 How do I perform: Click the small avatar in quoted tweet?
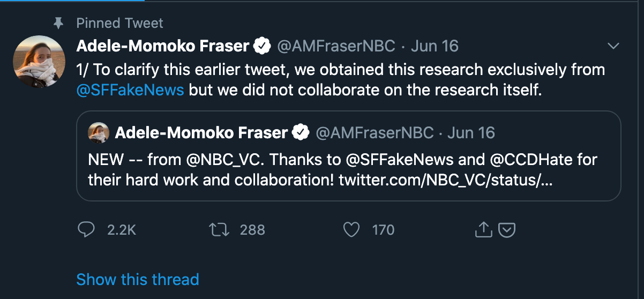coord(99,132)
